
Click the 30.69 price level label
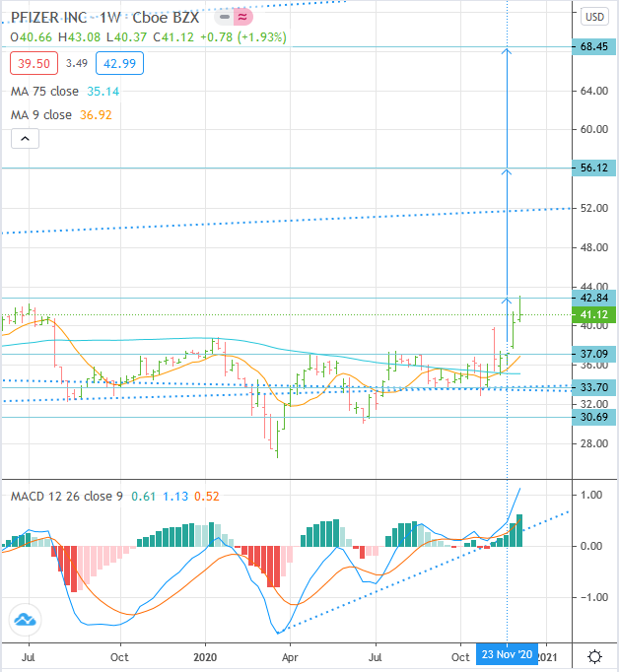coord(593,417)
